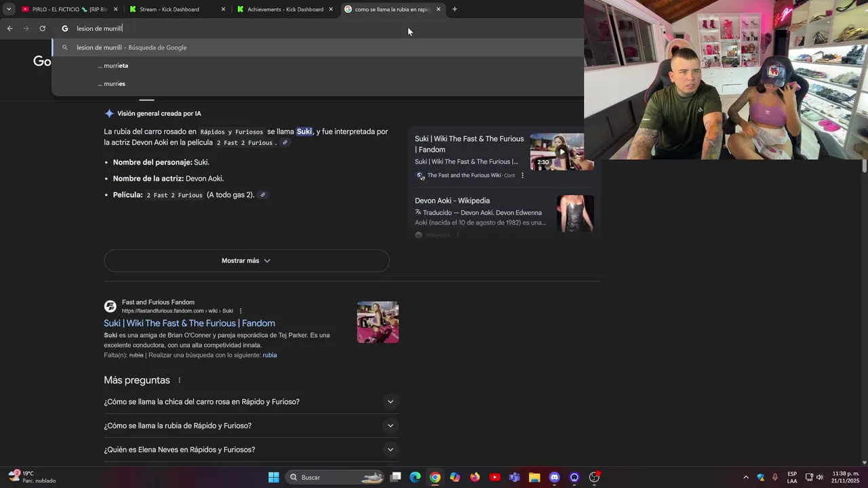Viewport: 868px width, 488px height.
Task: Reload the current page
Action: pyautogui.click(x=42, y=28)
